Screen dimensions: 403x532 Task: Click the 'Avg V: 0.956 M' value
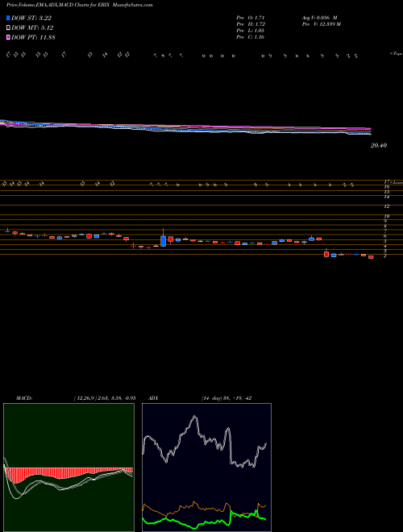[x=319, y=17]
